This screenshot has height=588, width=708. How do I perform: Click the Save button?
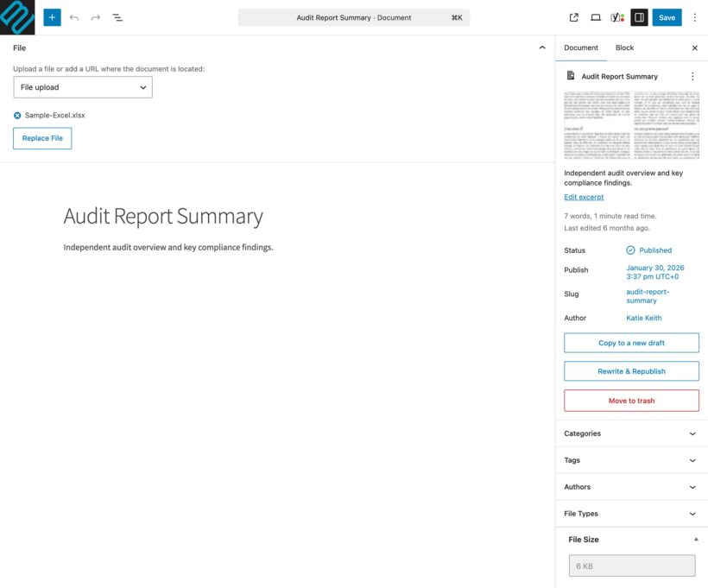[x=667, y=17]
